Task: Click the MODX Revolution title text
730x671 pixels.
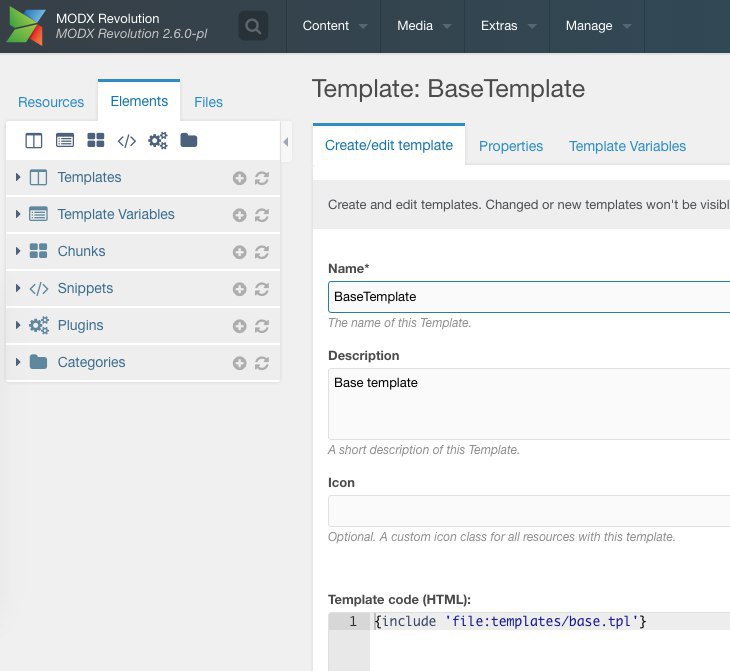Action: click(108, 19)
